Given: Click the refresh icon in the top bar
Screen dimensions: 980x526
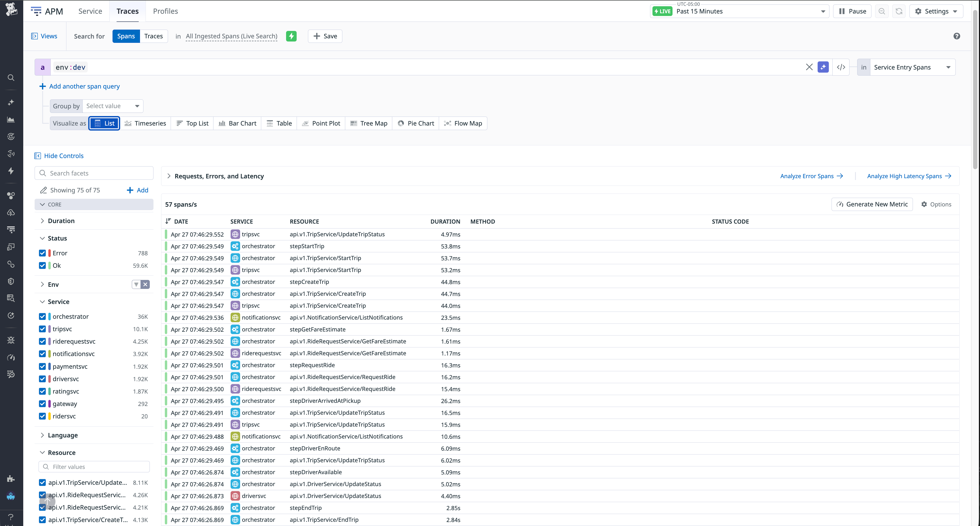Looking at the screenshot, I should 899,11.
